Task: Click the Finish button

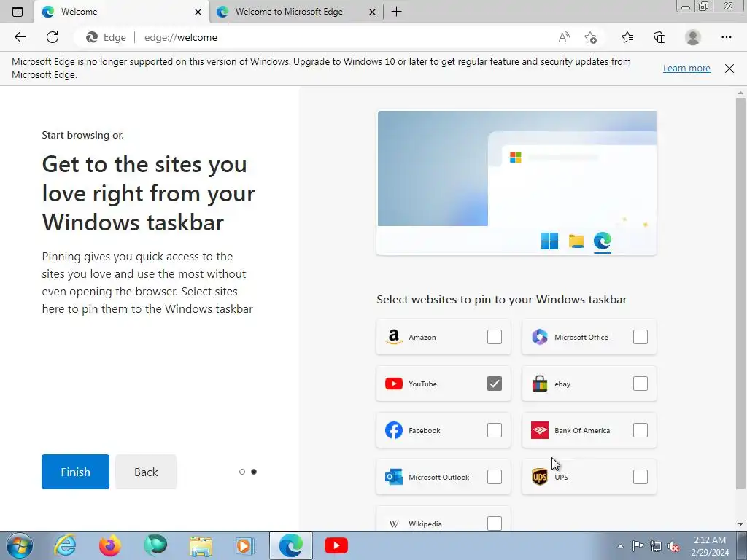Action: point(75,472)
